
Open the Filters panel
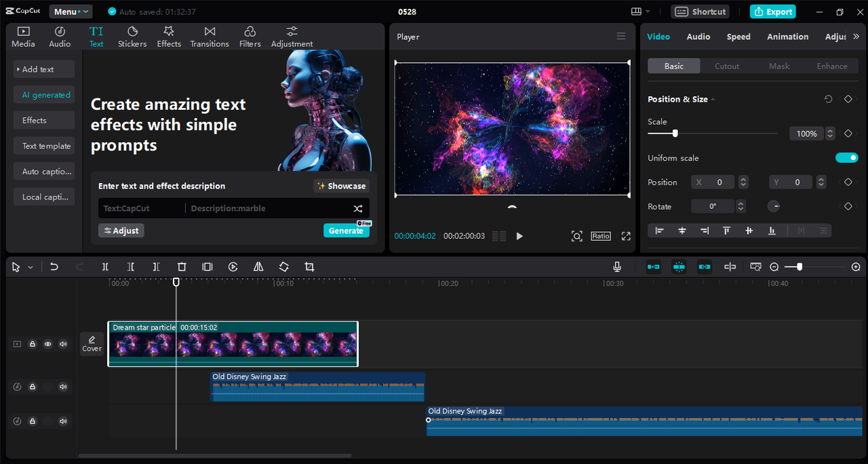coord(250,37)
